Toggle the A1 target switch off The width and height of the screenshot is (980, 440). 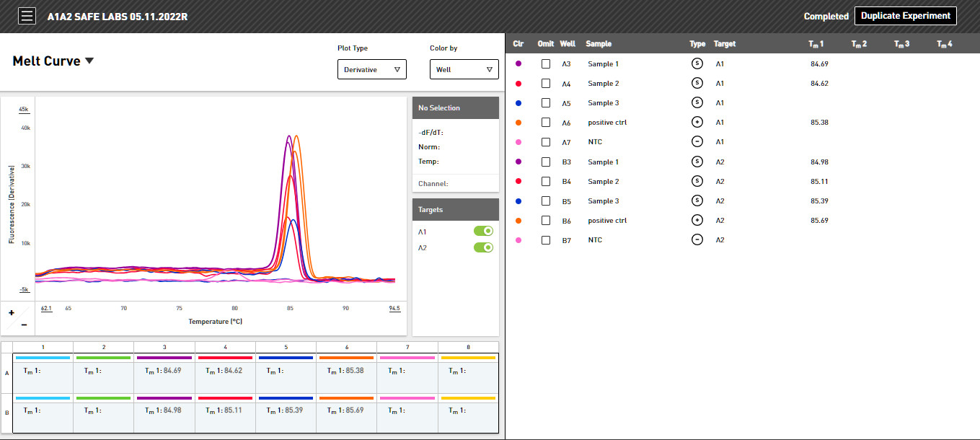pyautogui.click(x=483, y=232)
